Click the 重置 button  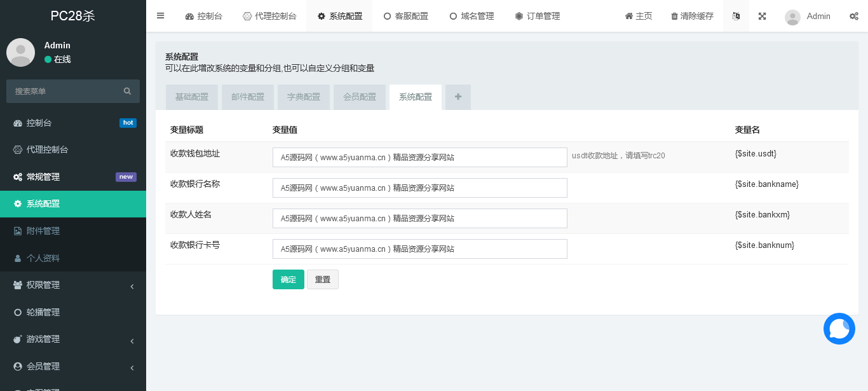click(x=323, y=280)
